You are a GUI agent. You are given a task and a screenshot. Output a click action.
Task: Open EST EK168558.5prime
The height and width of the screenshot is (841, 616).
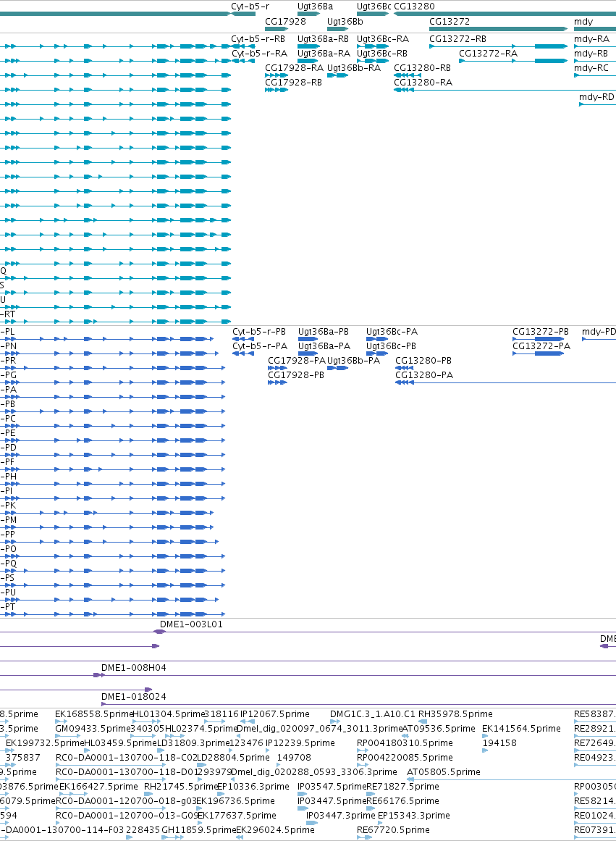94,714
